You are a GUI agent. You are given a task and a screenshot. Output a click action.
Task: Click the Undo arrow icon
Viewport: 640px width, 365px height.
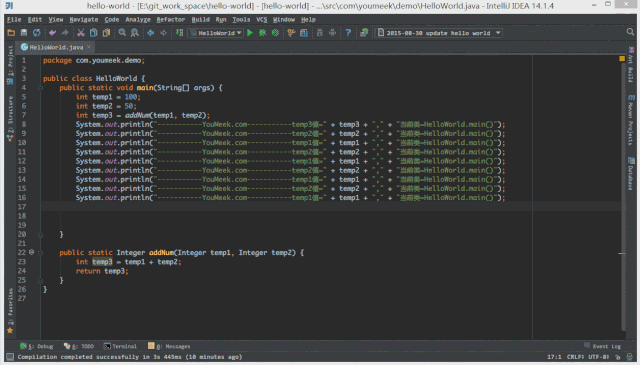point(53,33)
